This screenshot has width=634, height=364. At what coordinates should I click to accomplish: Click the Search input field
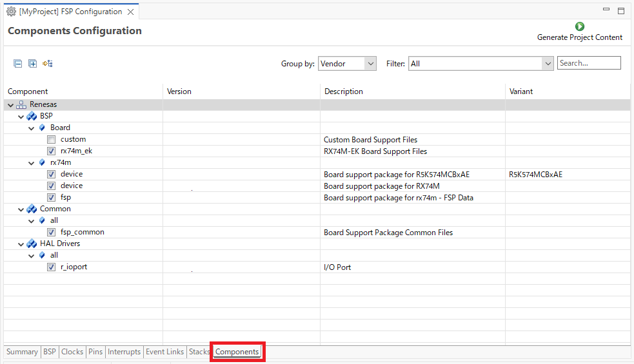tap(589, 63)
